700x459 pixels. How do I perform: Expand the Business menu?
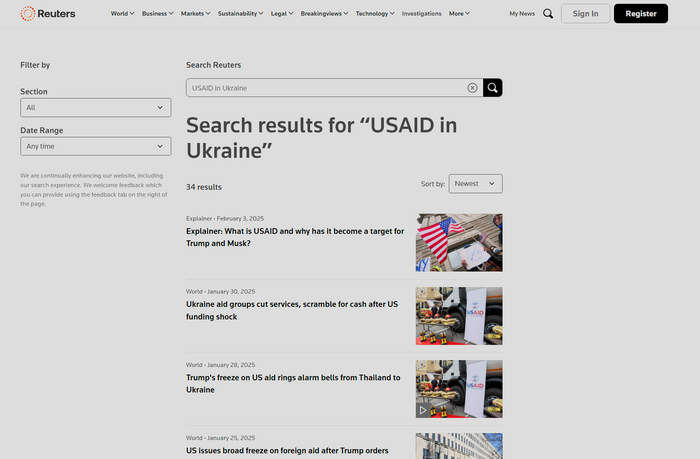coord(158,14)
